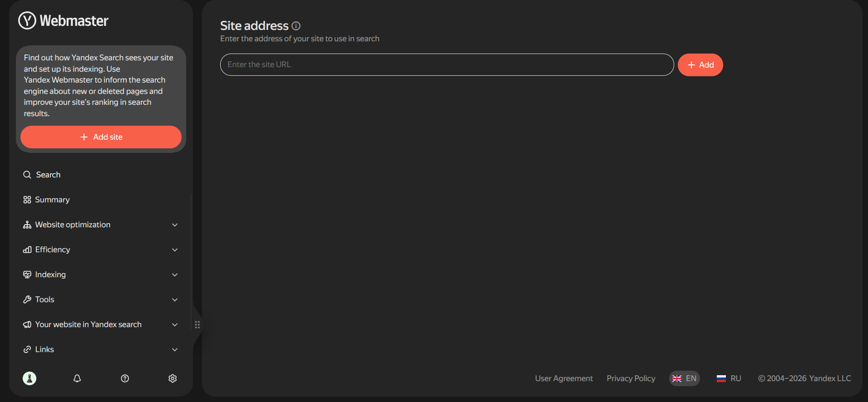
Task: Click the Find out how Yandex description
Action: 99,85
